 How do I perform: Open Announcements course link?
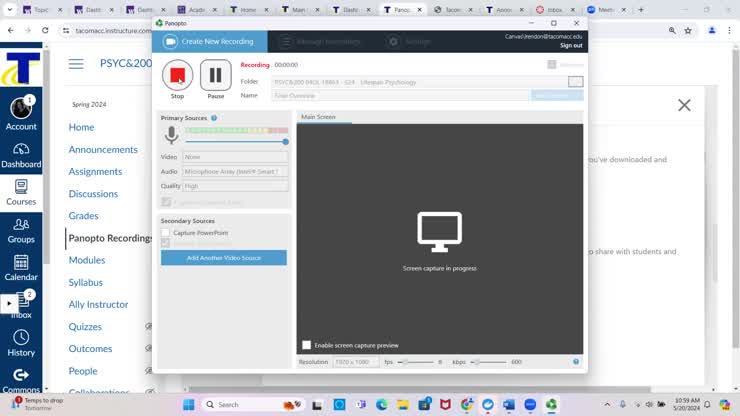103,149
